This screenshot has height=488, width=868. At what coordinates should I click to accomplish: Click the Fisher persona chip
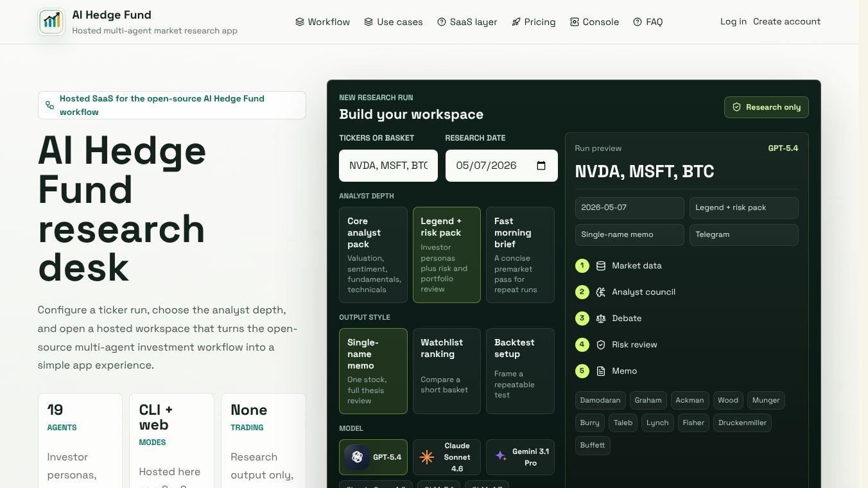click(693, 423)
